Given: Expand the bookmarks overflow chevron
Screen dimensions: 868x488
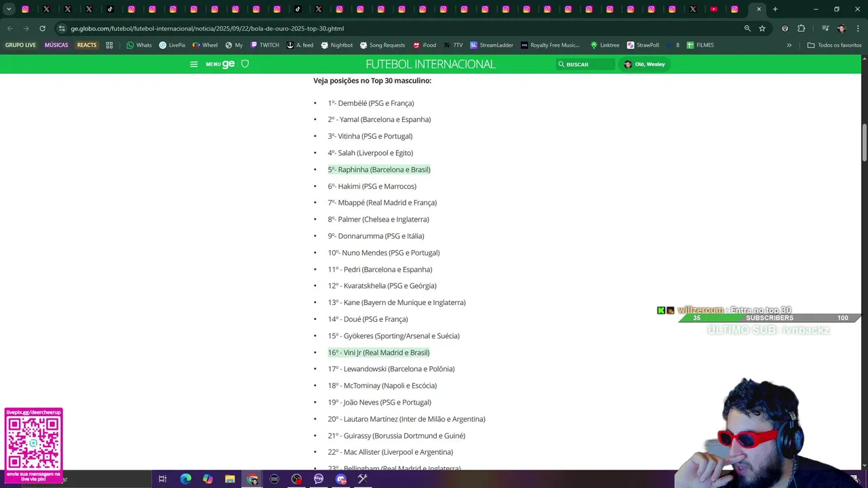Looking at the screenshot, I should coord(789,45).
